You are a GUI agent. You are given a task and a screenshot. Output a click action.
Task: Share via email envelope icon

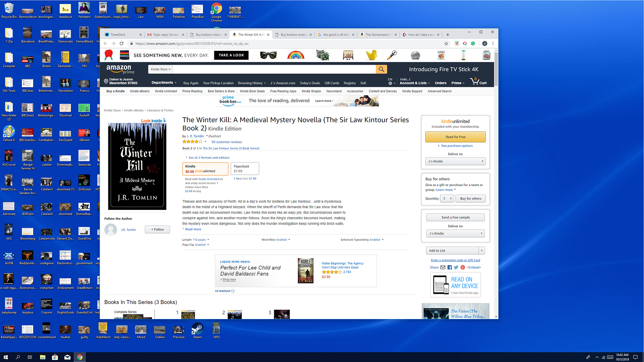tap(443, 267)
